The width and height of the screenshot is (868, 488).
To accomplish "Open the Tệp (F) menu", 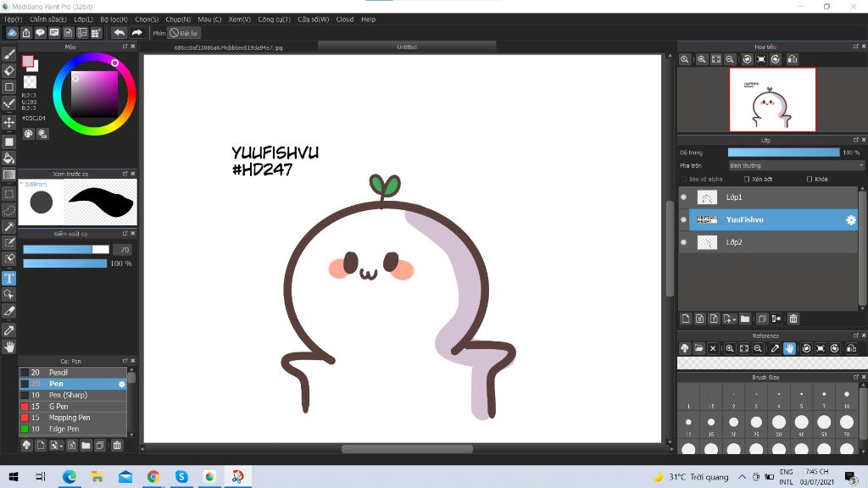I will pos(13,19).
